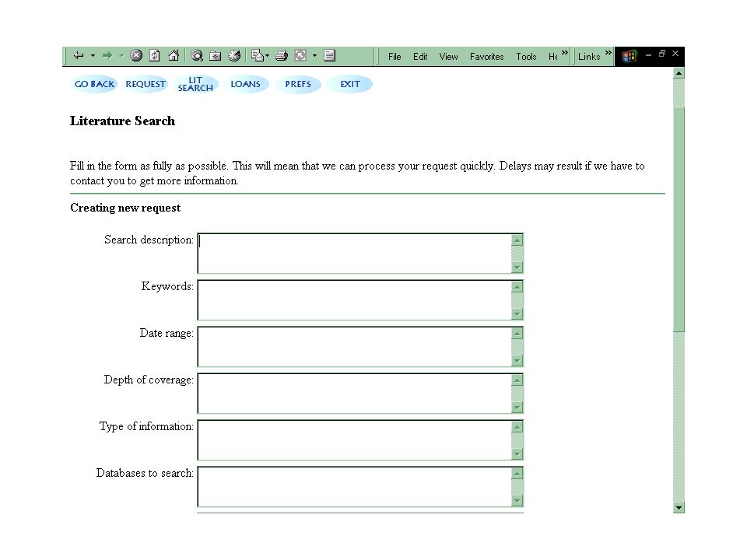Image resolution: width=747 pixels, height=560 pixels.
Task: Click the Stop loading icon
Action: coord(136,56)
